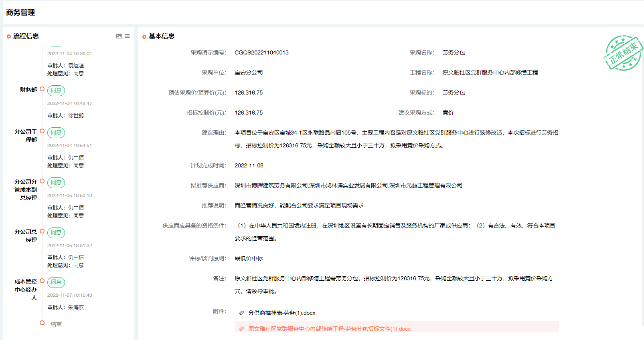Viewport: 644px width, 340px height.
Task: Click paperclip icon beside 招标文件 attachment
Action: tap(241, 329)
